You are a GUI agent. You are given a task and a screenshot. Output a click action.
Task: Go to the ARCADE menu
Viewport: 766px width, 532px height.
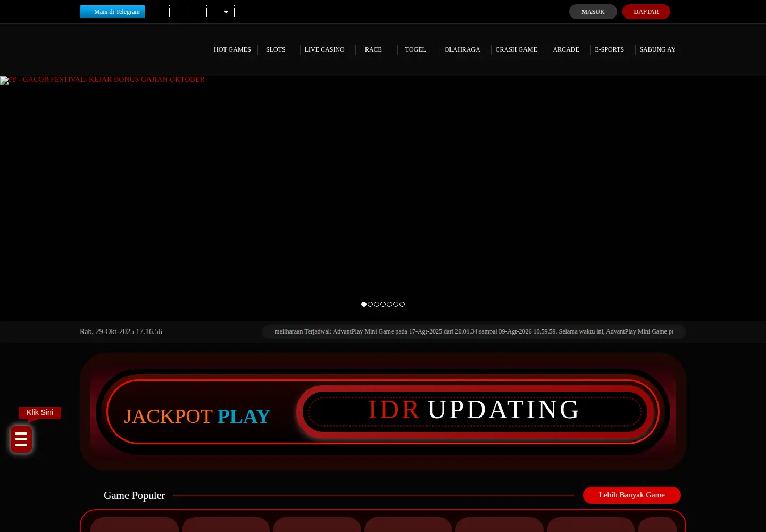(x=566, y=49)
